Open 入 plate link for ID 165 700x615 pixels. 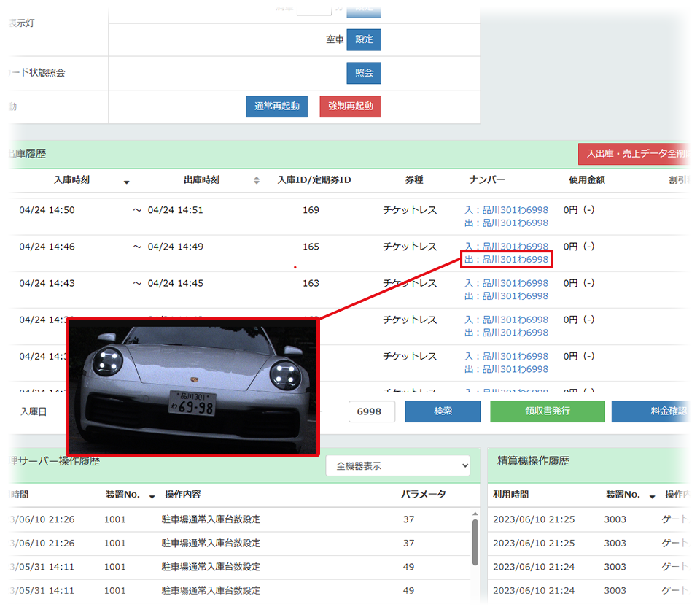[x=506, y=246]
